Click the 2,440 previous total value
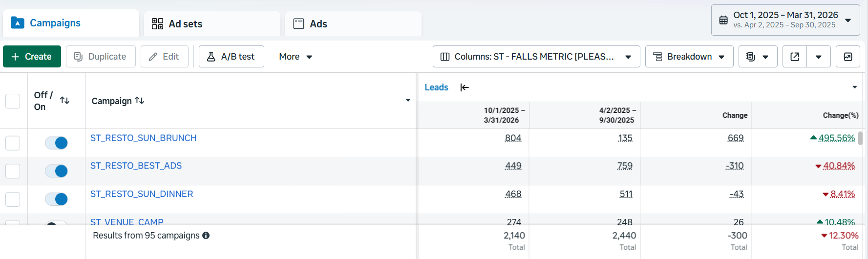The height and width of the screenshot is (259, 868). pyautogui.click(x=624, y=236)
